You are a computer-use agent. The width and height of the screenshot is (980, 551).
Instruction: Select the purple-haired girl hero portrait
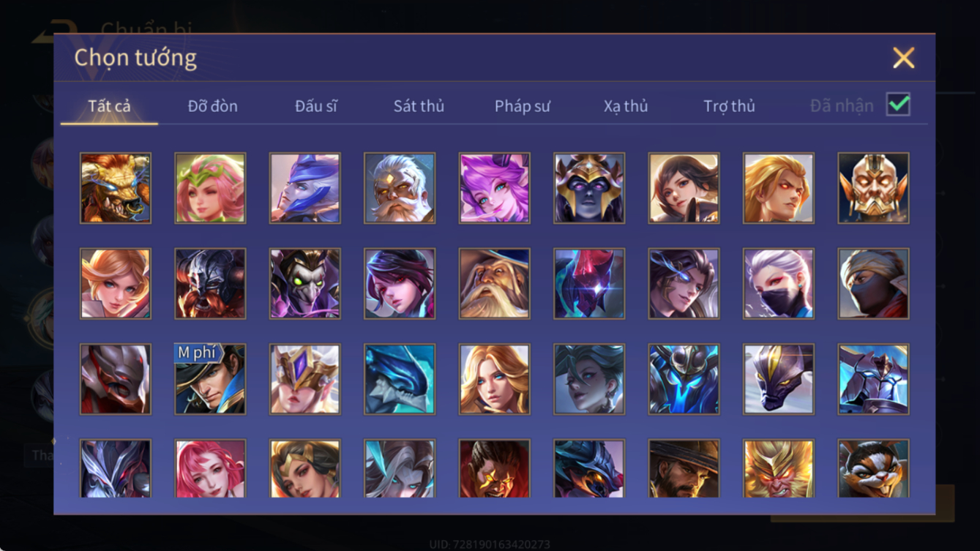click(494, 188)
